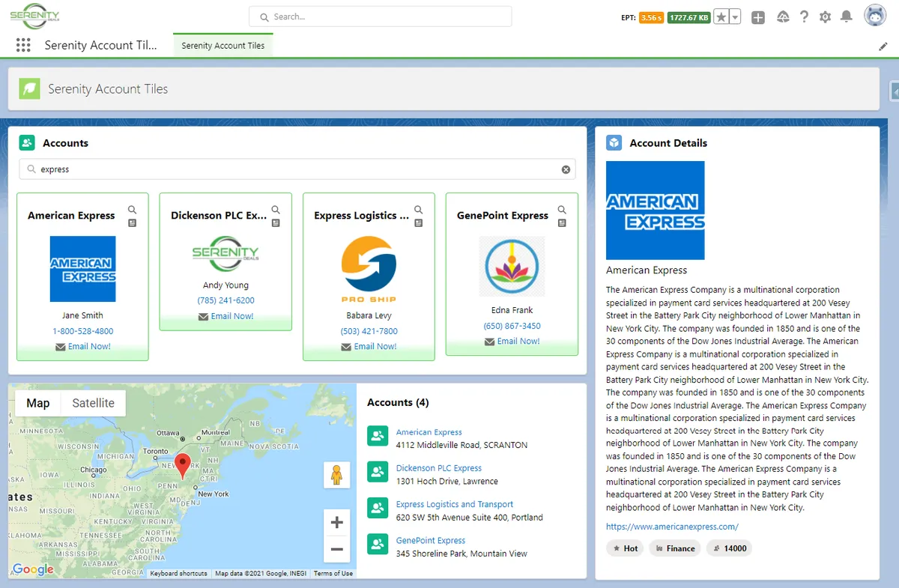Image resolution: width=899 pixels, height=588 pixels.
Task: Open the user profile avatar
Action: click(875, 16)
